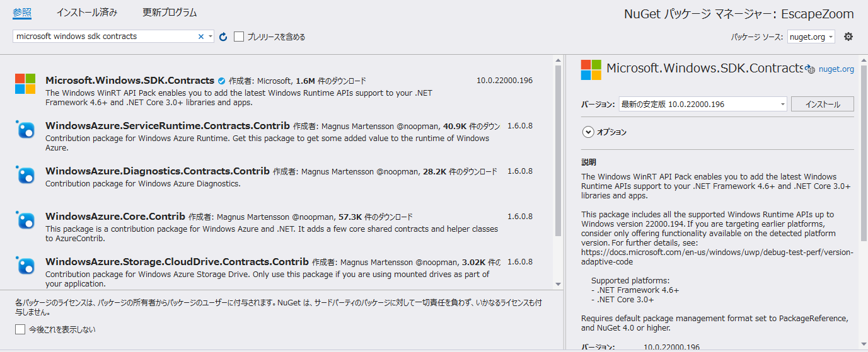Select the WindowsAzure.Diagnostics.Contracts.Contrib package title
Screen dimensions: 868x352
coord(158,171)
